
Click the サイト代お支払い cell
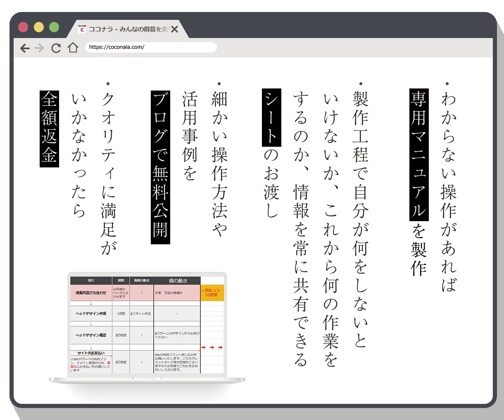(x=91, y=353)
